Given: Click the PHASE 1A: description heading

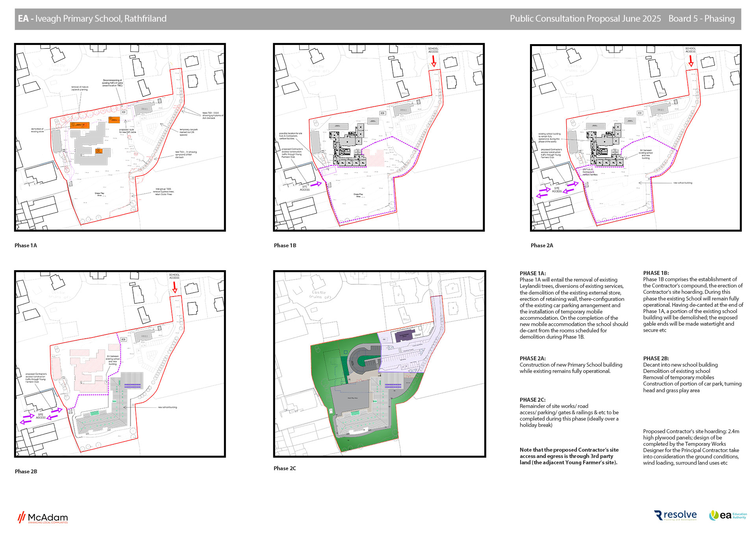Looking at the screenshot, I should (532, 273).
